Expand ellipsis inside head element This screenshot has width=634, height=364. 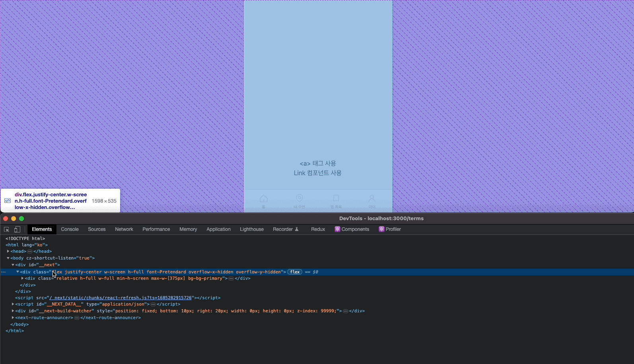[x=30, y=252]
